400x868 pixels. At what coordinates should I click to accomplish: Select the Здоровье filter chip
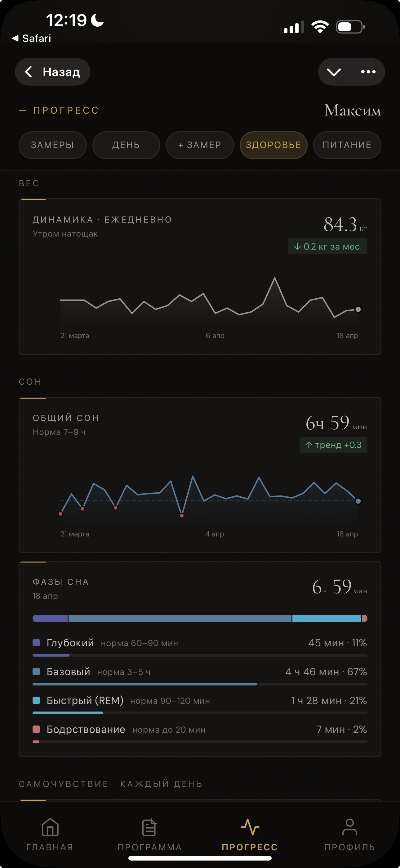pyautogui.click(x=273, y=145)
